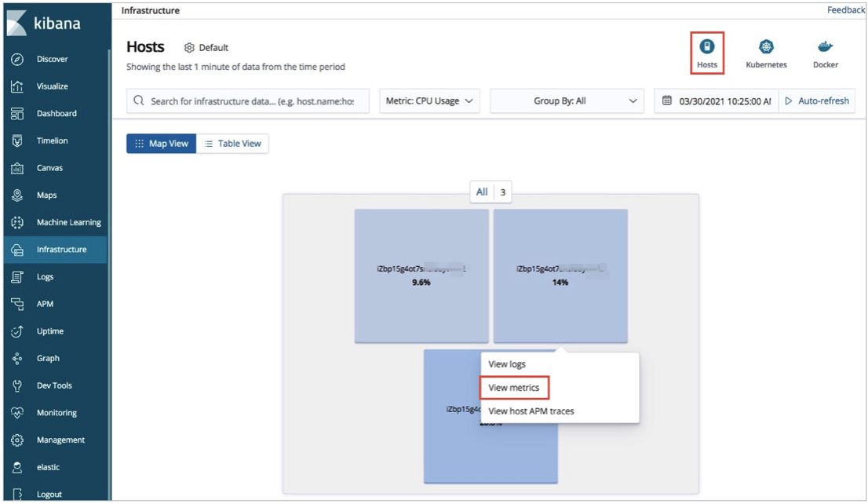Switch to Map View
The image size is (868, 504).
(x=161, y=144)
